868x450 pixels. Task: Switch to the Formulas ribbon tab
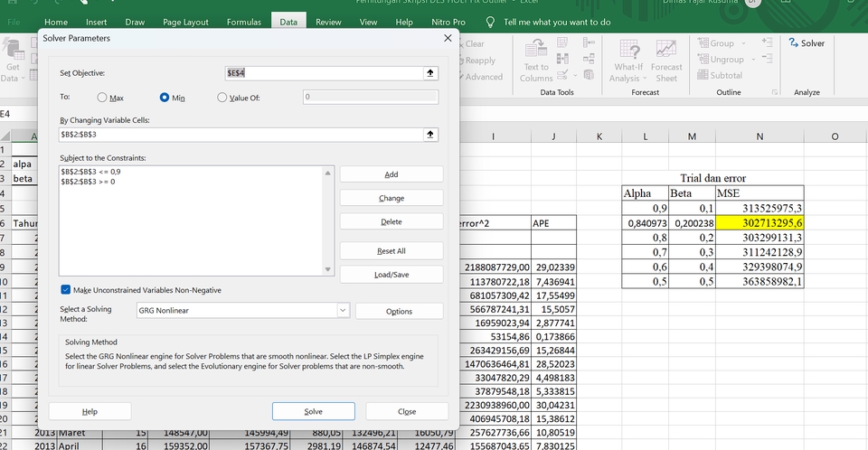point(244,22)
